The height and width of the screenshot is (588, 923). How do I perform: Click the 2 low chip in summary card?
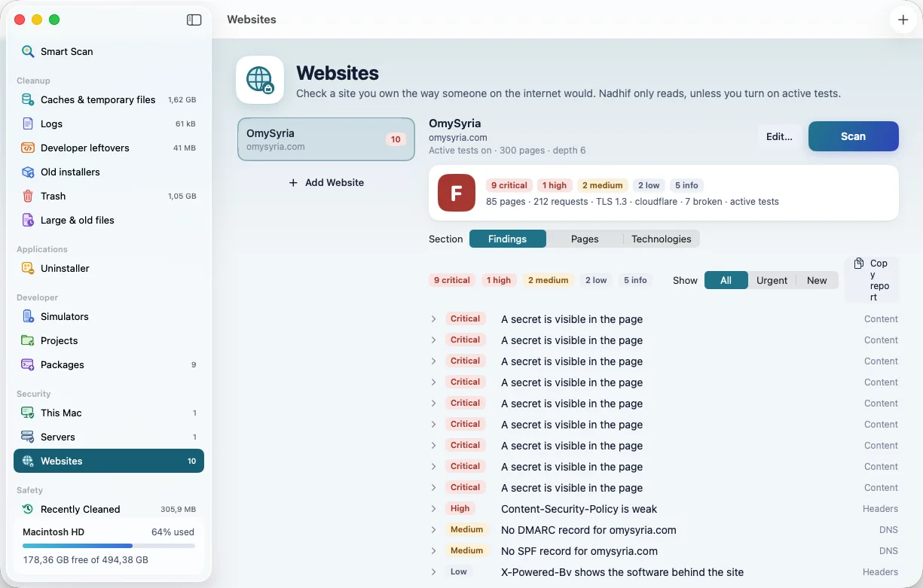649,185
